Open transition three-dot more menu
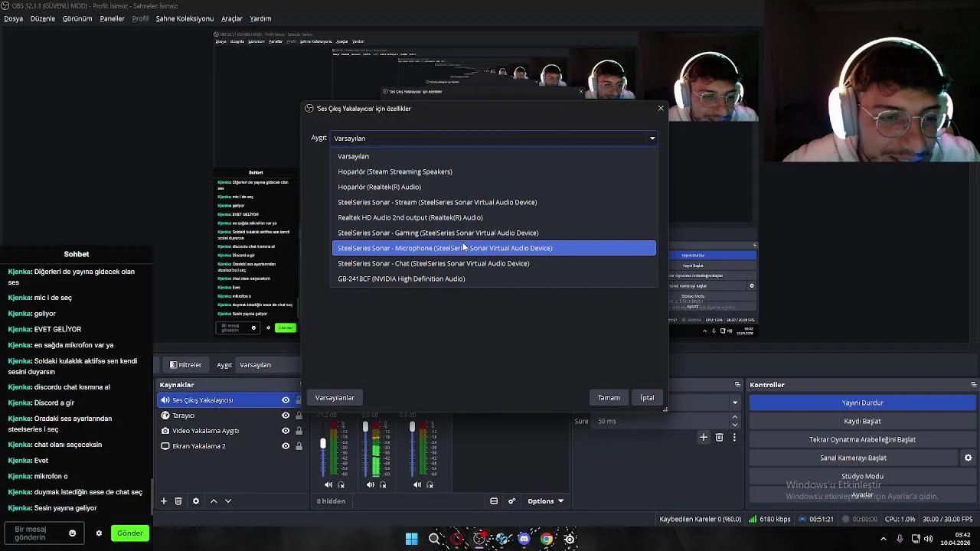This screenshot has height=551, width=980. pyautogui.click(x=734, y=438)
